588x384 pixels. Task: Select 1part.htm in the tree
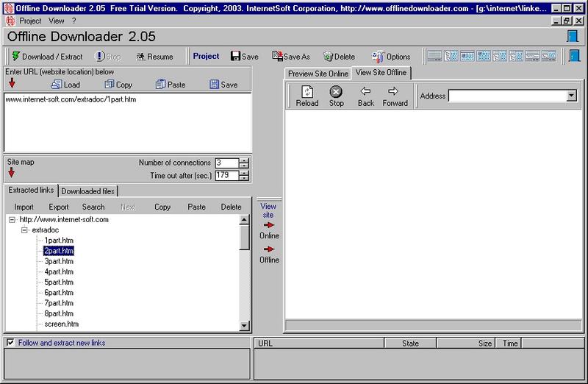pos(59,241)
